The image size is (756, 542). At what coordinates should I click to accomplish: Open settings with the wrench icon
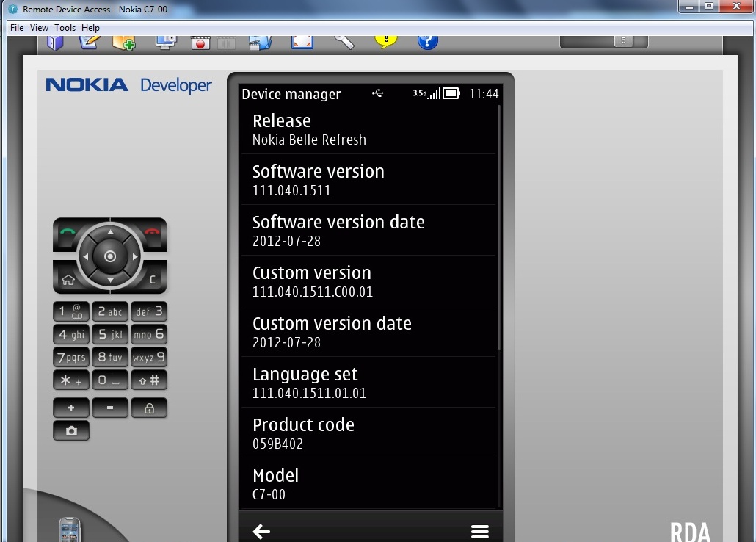tap(344, 43)
